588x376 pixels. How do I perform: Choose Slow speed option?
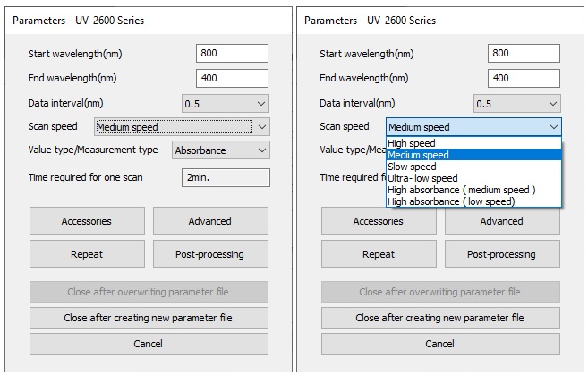click(x=473, y=167)
